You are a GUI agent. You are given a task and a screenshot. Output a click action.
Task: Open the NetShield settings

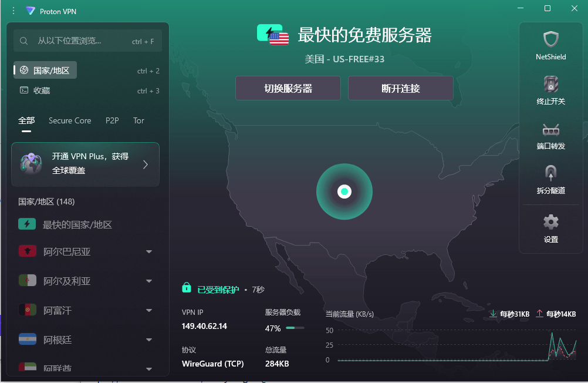550,45
